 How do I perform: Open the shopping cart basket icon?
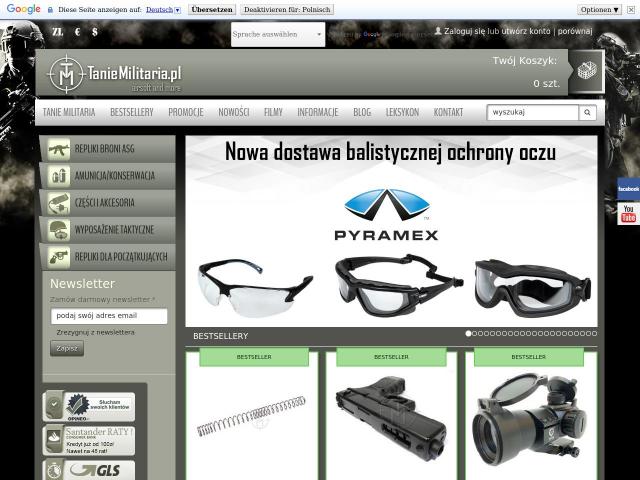(x=587, y=71)
